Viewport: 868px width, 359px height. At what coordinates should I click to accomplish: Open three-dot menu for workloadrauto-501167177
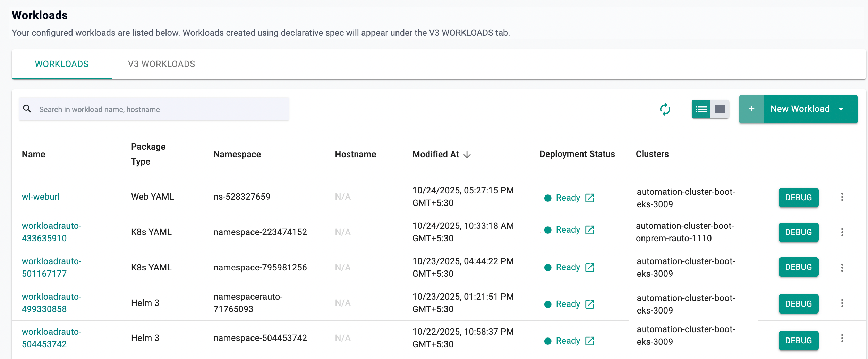point(842,267)
